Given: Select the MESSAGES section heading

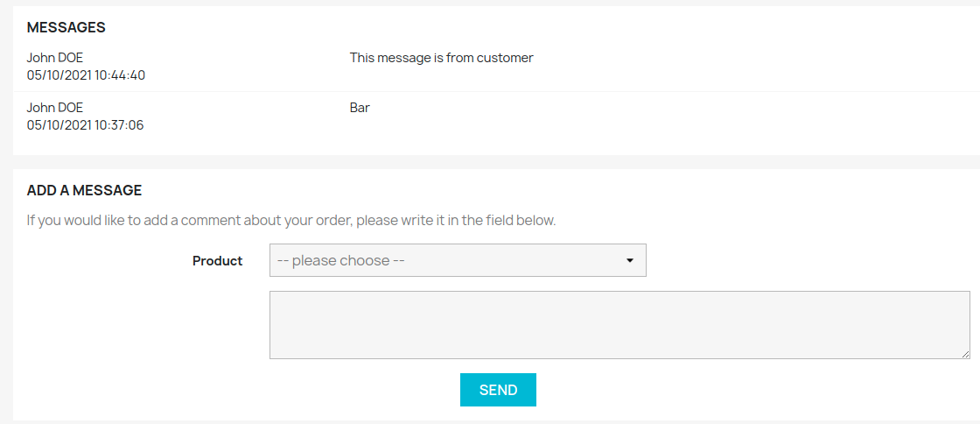Looking at the screenshot, I should click(66, 27).
